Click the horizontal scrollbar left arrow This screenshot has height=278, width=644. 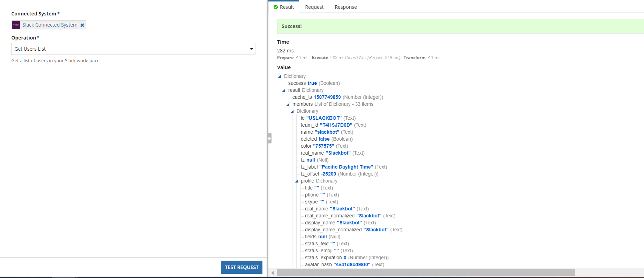273,273
